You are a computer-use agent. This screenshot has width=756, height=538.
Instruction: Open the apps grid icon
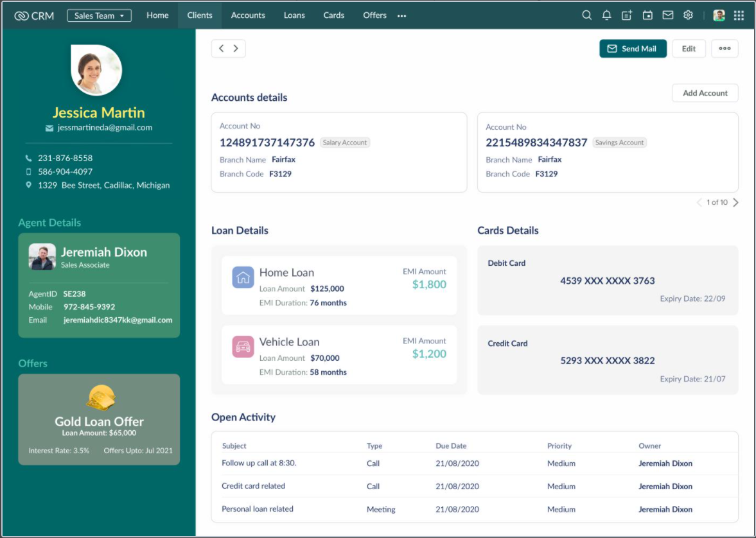(739, 15)
